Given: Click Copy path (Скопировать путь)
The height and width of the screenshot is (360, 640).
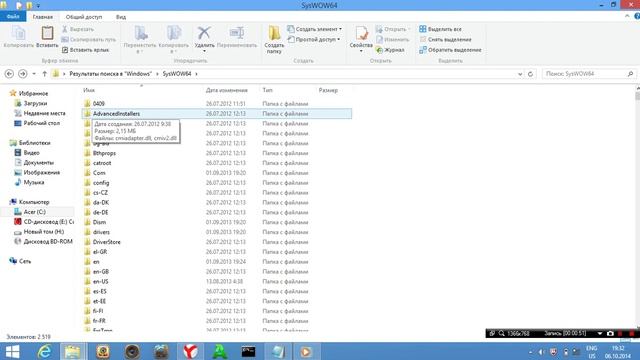Looking at the screenshot, I should click(89, 40).
